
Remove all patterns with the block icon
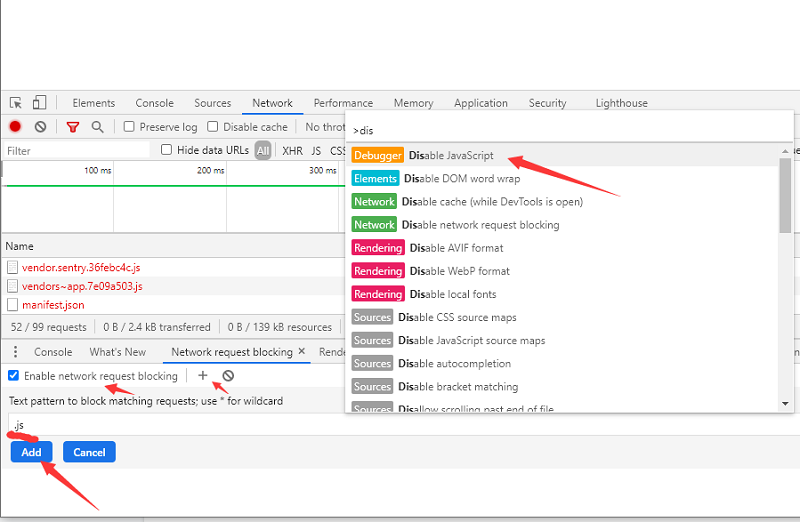[228, 376]
